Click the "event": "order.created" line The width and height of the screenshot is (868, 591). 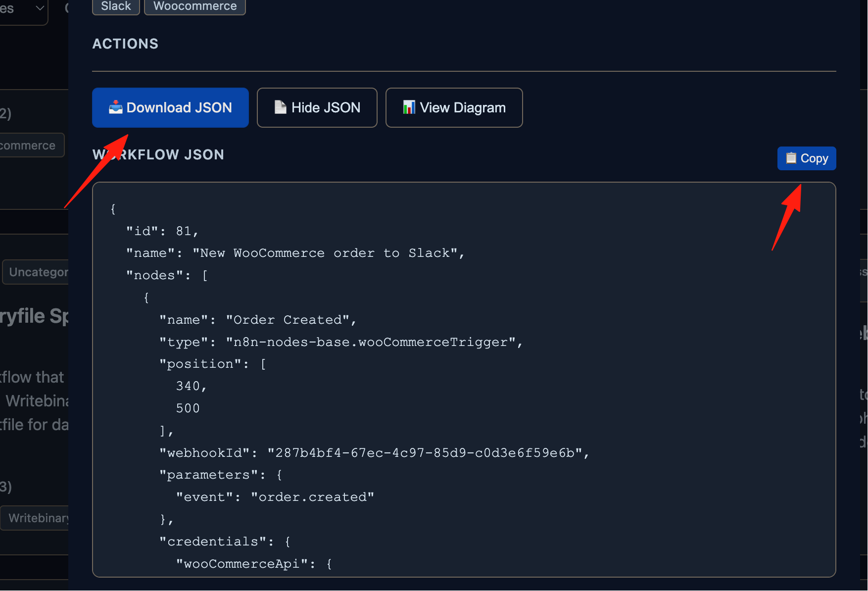275,497
